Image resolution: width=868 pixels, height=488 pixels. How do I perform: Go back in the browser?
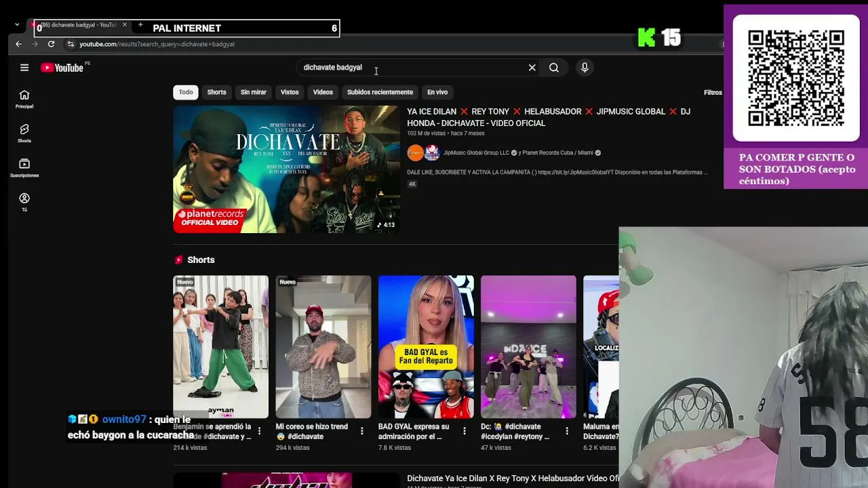tap(18, 44)
